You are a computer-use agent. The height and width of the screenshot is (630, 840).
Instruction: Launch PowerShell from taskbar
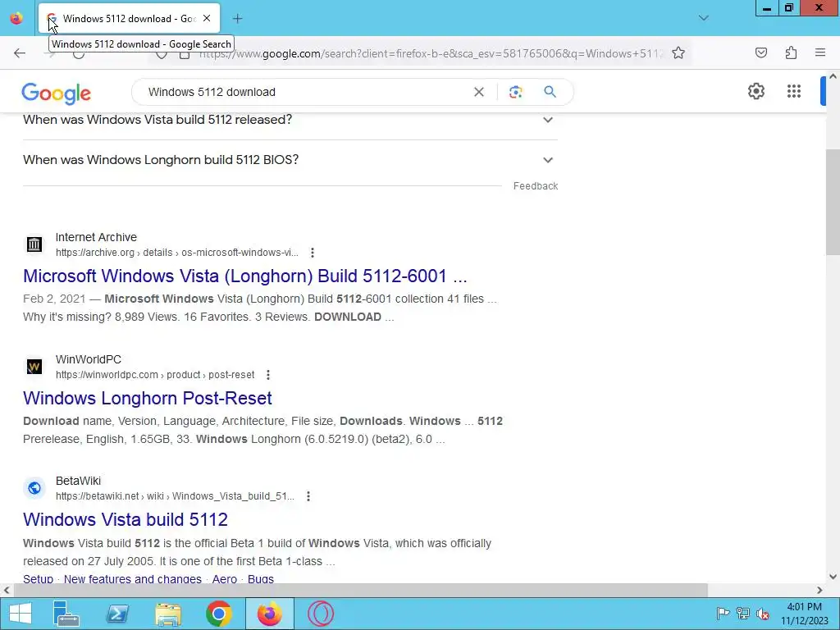pyautogui.click(x=116, y=614)
